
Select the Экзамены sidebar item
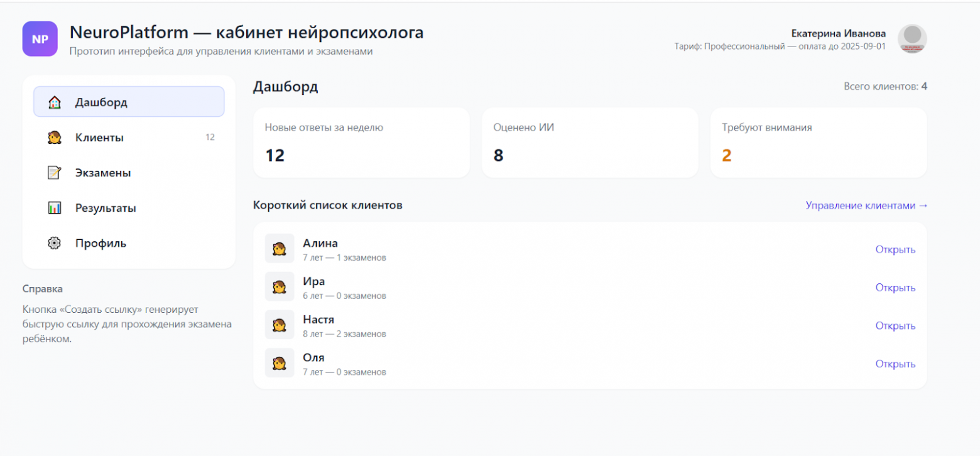102,172
